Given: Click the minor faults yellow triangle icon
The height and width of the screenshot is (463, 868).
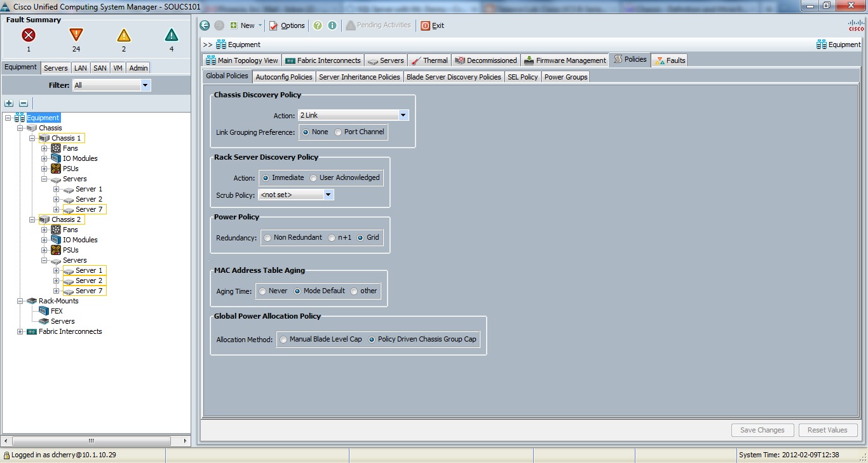Looking at the screenshot, I should (124, 35).
